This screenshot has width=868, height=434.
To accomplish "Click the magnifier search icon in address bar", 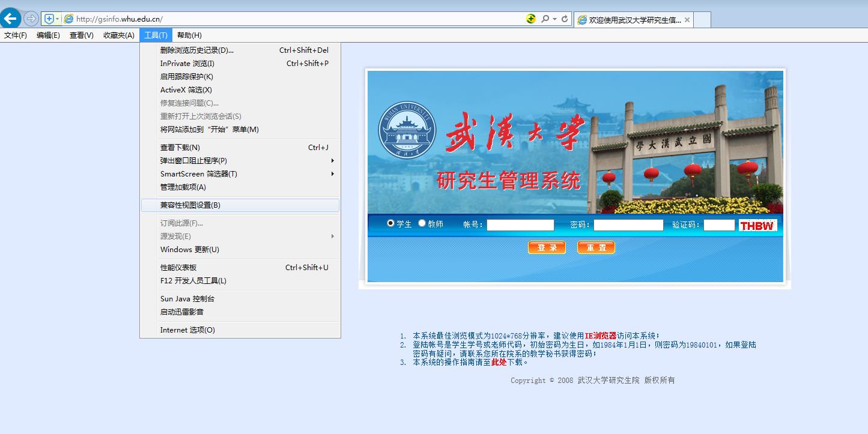I will tap(545, 19).
